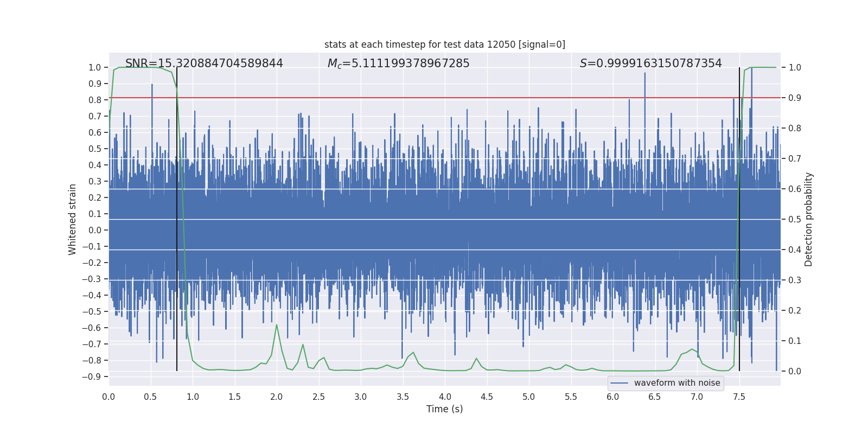Select the 7.5 tick on time axis
Viewport: 868px width, 434px height.
pyautogui.click(x=739, y=397)
